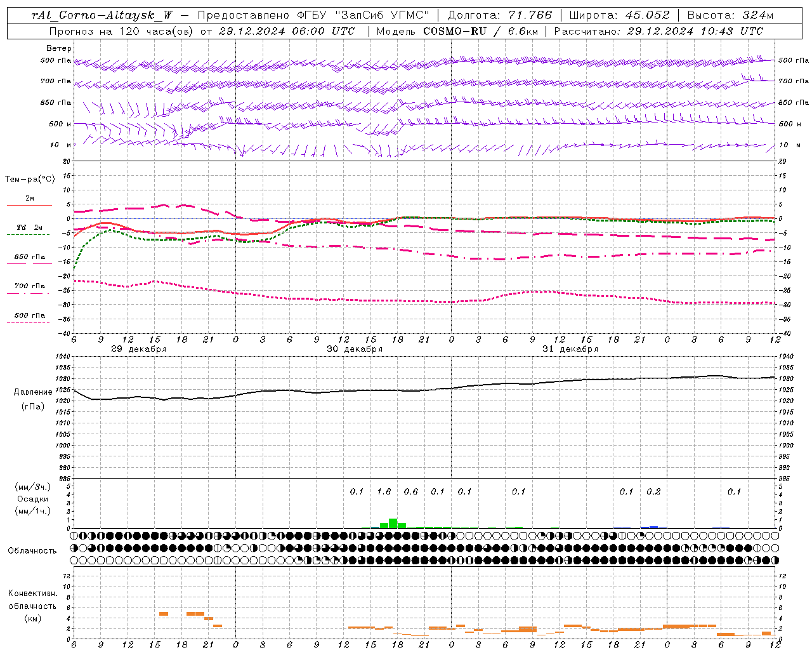Click the (мм/3ч.) precipitation unit label
This screenshot has height=650, width=812.
tap(33, 487)
